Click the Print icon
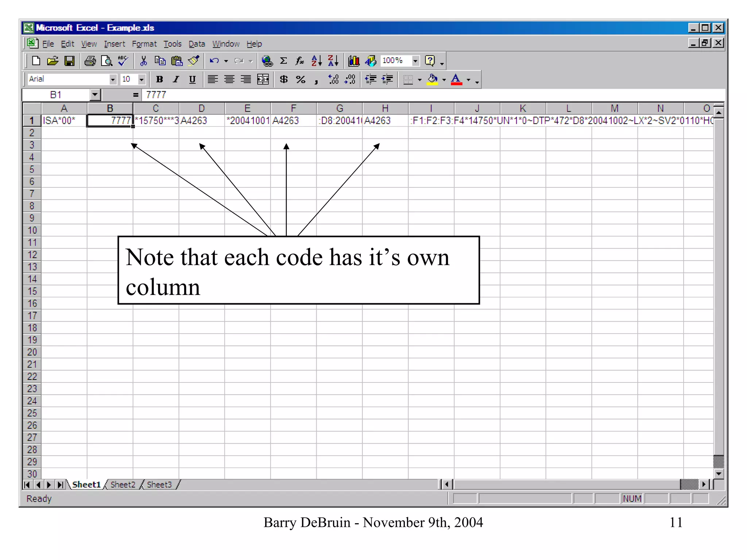The image size is (747, 560). pyautogui.click(x=90, y=61)
